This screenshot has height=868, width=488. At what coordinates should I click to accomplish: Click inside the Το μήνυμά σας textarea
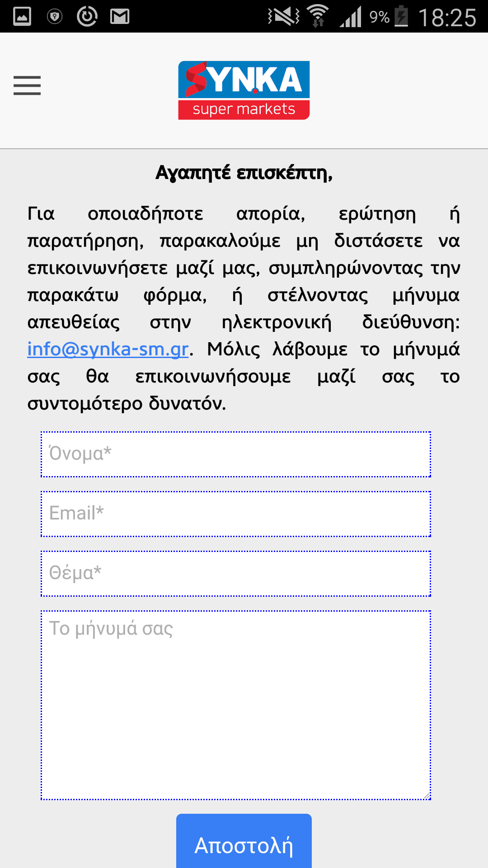pyautogui.click(x=236, y=705)
